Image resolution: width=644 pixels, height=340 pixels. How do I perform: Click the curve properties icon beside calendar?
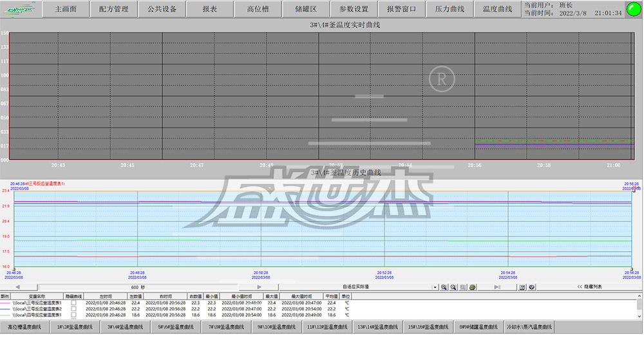pos(531,287)
